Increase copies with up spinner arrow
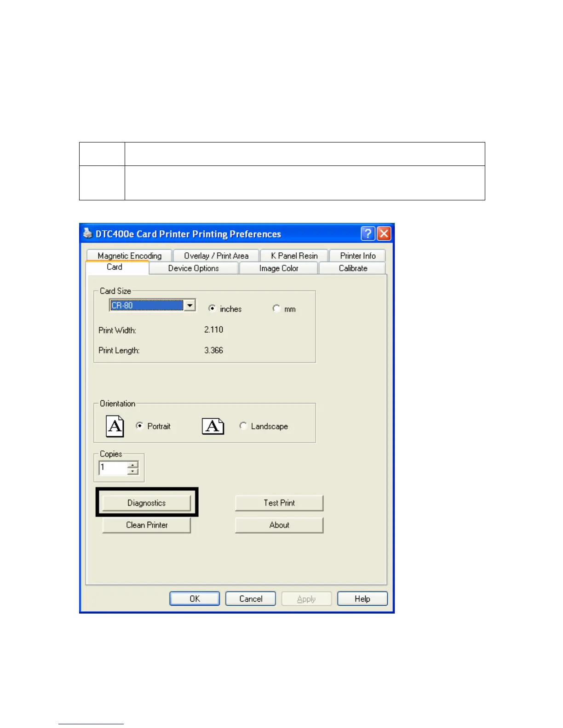Image resolution: width=563 pixels, height=728 pixels. [132, 465]
